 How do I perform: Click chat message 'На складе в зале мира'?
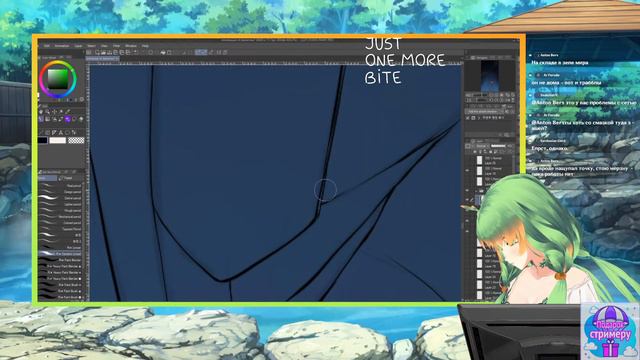click(x=560, y=62)
